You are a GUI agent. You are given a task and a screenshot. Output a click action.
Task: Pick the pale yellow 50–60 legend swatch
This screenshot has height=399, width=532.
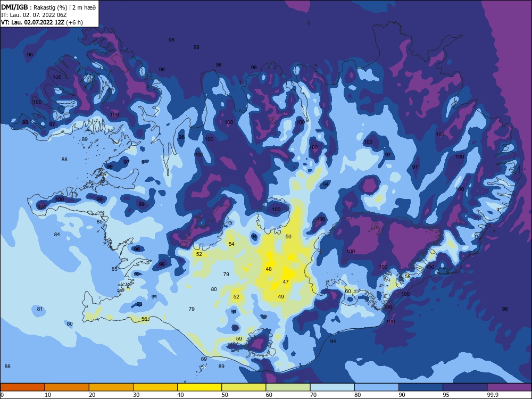(244, 387)
